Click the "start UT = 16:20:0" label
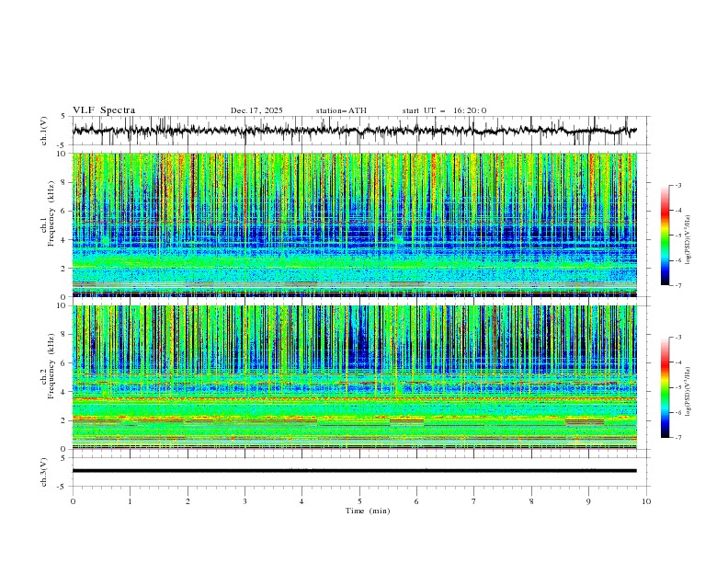 [x=444, y=110]
